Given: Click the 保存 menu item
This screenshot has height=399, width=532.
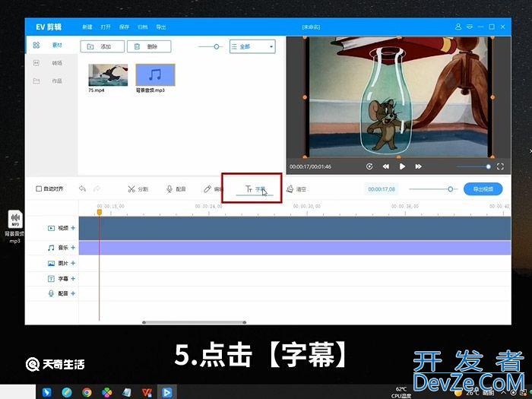Looking at the screenshot, I should (124, 27).
